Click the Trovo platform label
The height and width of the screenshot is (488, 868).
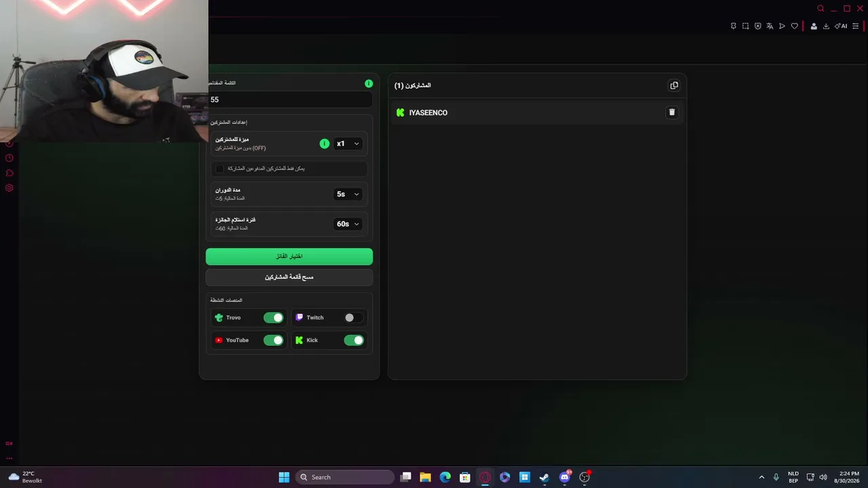coord(233,318)
